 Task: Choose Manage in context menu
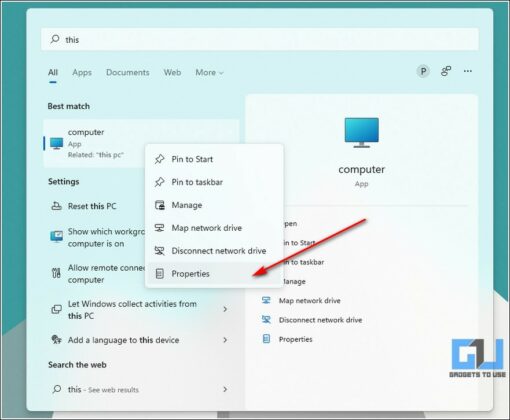(x=214, y=205)
